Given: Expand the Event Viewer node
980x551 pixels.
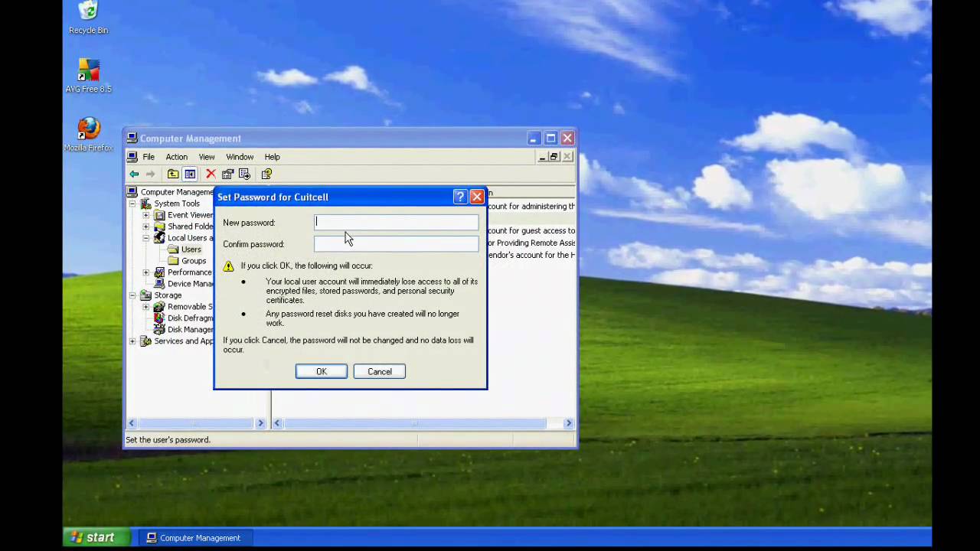Looking at the screenshot, I should (146, 215).
